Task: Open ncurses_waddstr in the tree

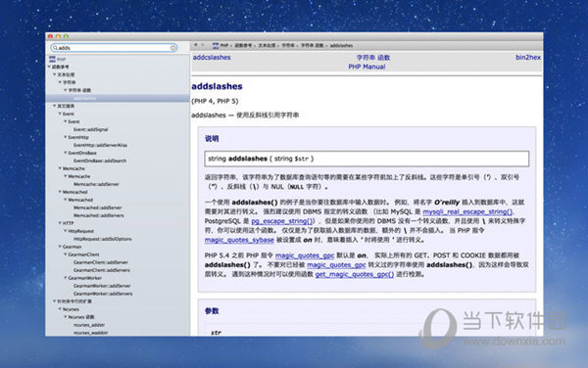Action: [91, 333]
